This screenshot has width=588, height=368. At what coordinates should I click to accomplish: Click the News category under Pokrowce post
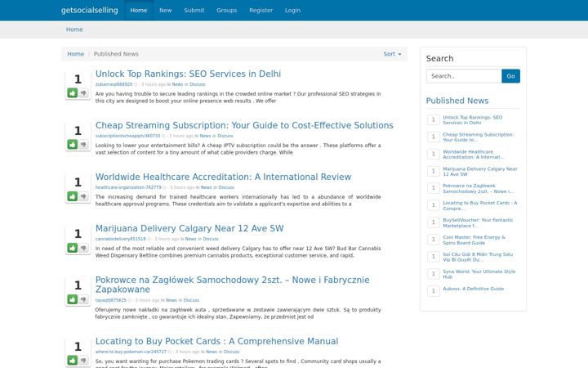point(171,300)
